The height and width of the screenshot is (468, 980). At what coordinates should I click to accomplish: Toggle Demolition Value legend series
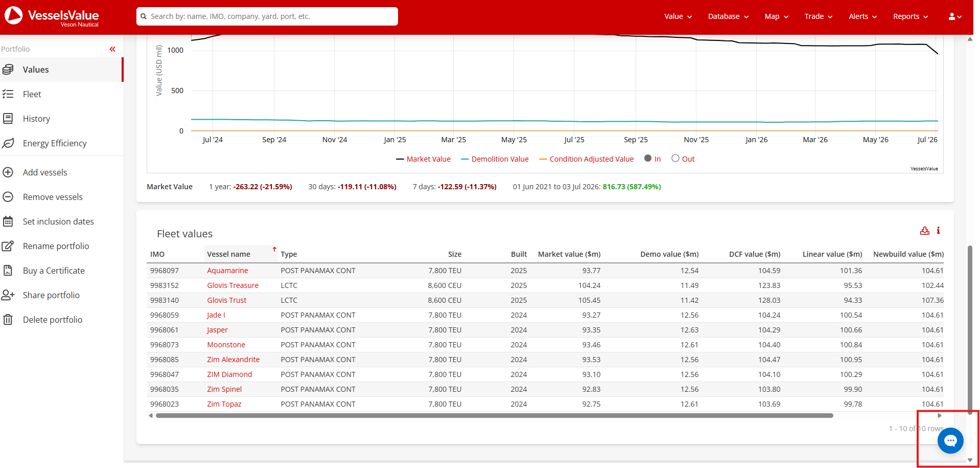[495, 159]
